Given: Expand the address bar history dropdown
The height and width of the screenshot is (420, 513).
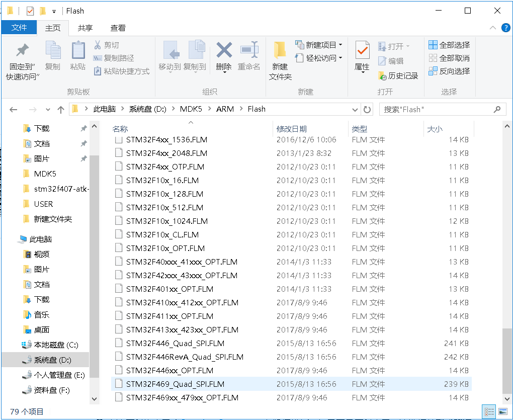Looking at the screenshot, I should tap(355, 110).
